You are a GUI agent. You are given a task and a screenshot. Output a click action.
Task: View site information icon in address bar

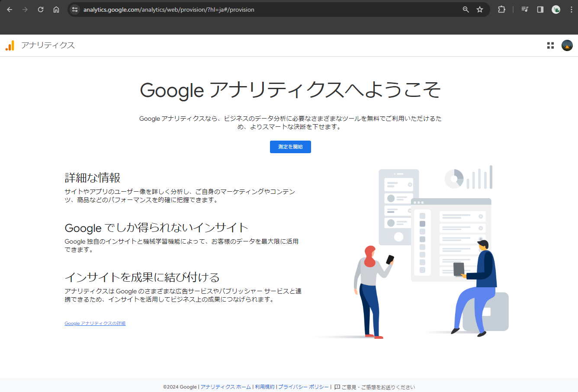click(x=75, y=10)
